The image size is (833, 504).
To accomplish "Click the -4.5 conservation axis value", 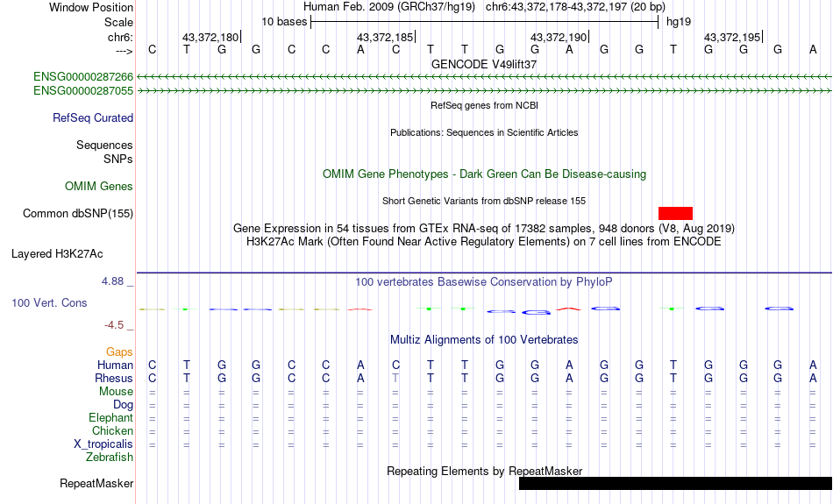I will (114, 325).
